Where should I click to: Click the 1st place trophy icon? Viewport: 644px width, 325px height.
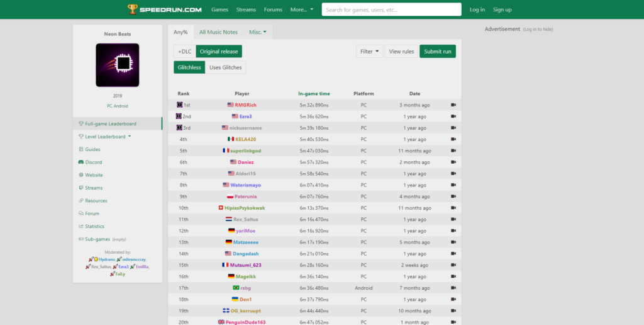(x=180, y=105)
